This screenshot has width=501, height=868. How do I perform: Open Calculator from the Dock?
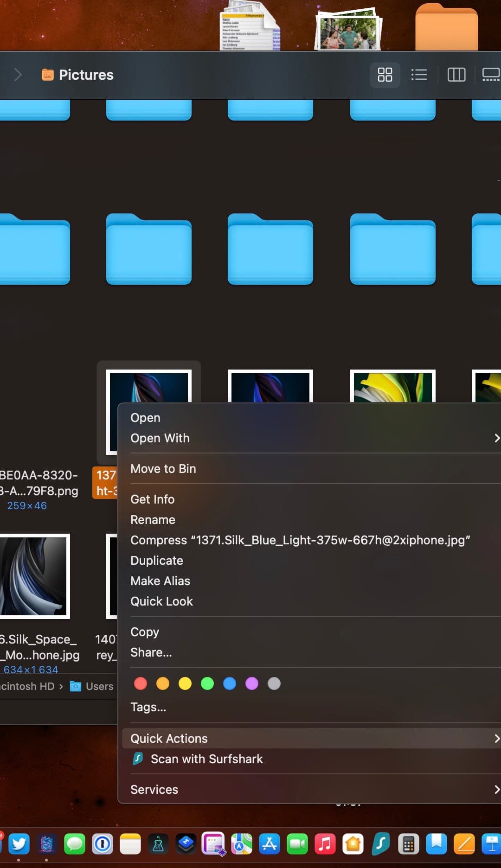pos(409,844)
